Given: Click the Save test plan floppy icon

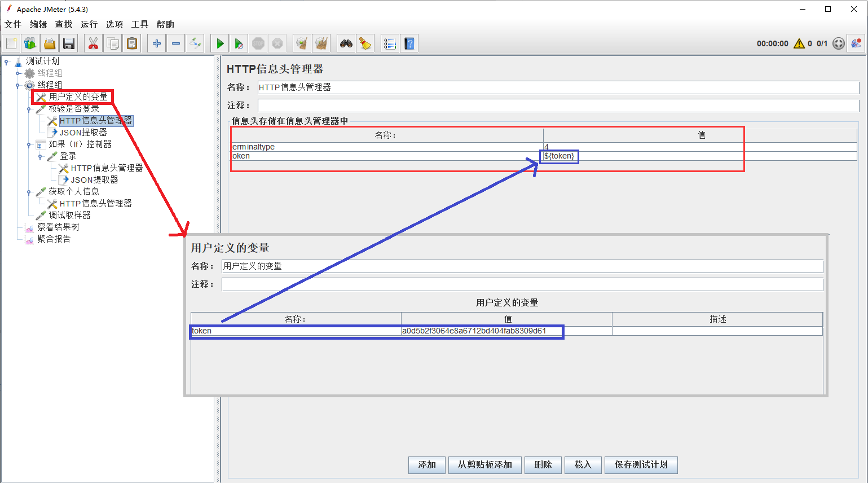Looking at the screenshot, I should (69, 43).
